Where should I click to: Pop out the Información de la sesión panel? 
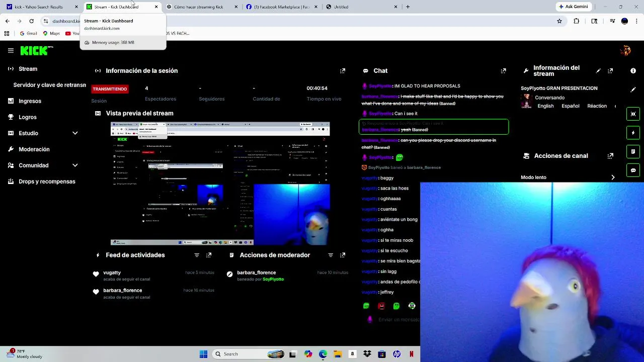[343, 71]
